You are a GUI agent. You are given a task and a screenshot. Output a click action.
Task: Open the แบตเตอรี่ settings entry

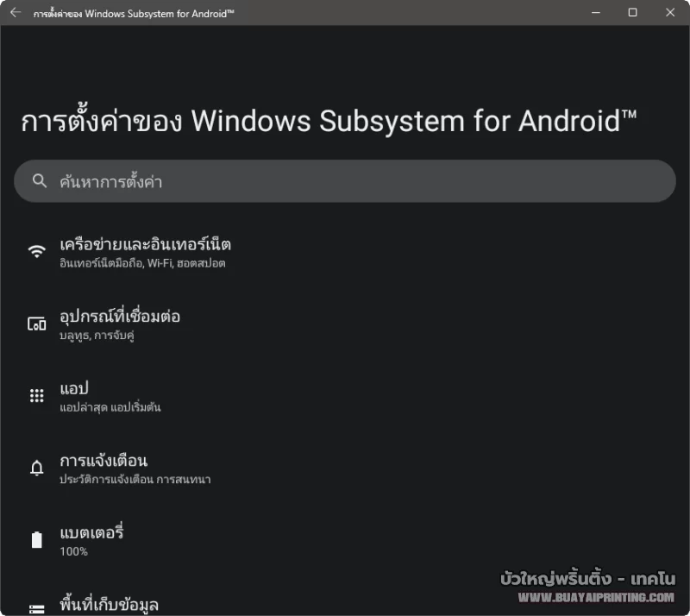[x=92, y=532]
